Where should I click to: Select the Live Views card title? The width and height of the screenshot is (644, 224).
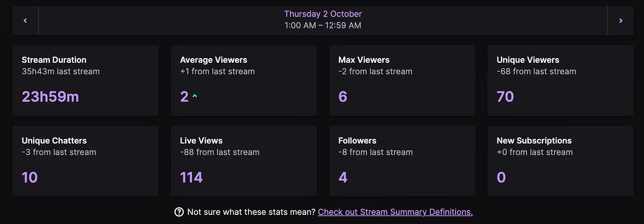click(201, 141)
